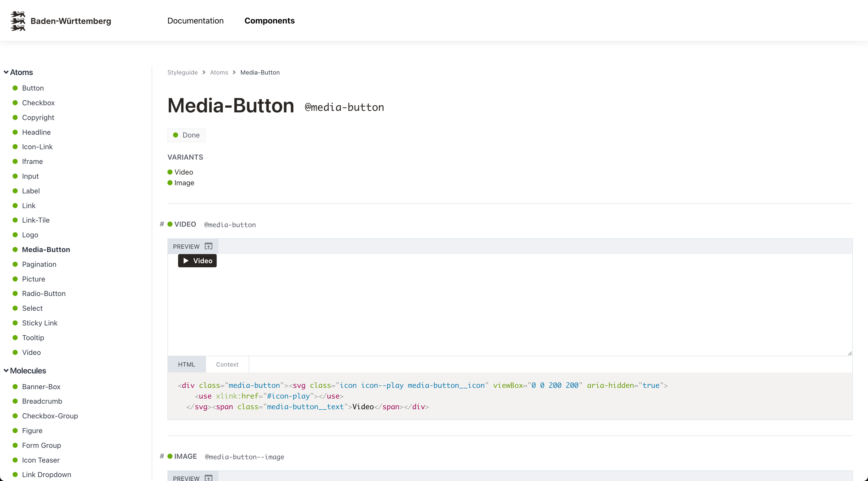Image resolution: width=868 pixels, height=481 pixels.
Task: Jump to the Video variant link
Action: coord(184,172)
